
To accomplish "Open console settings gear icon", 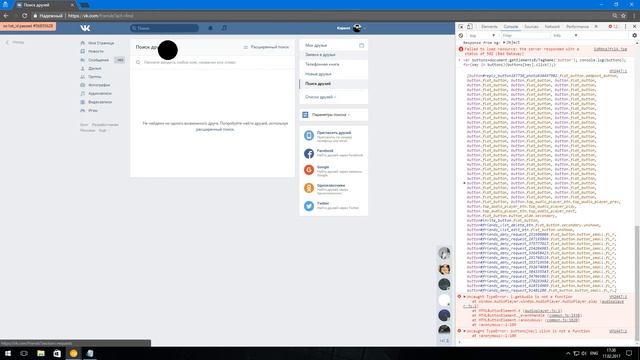I will coord(634,36).
